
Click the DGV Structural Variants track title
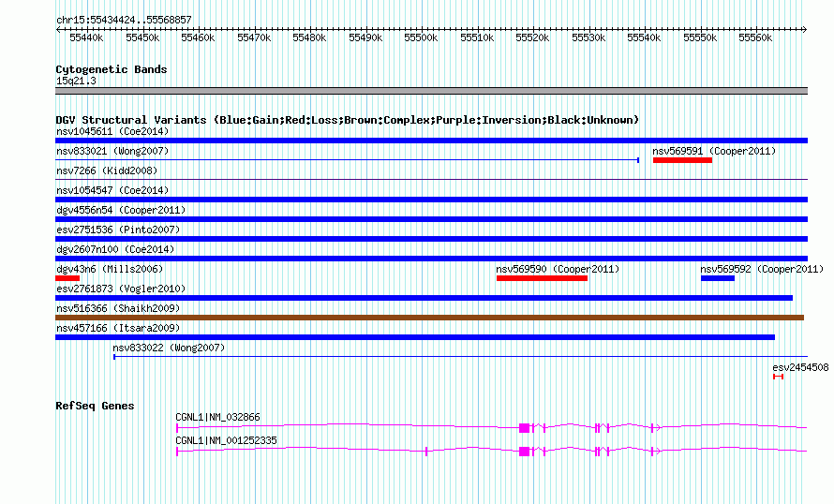click(348, 120)
